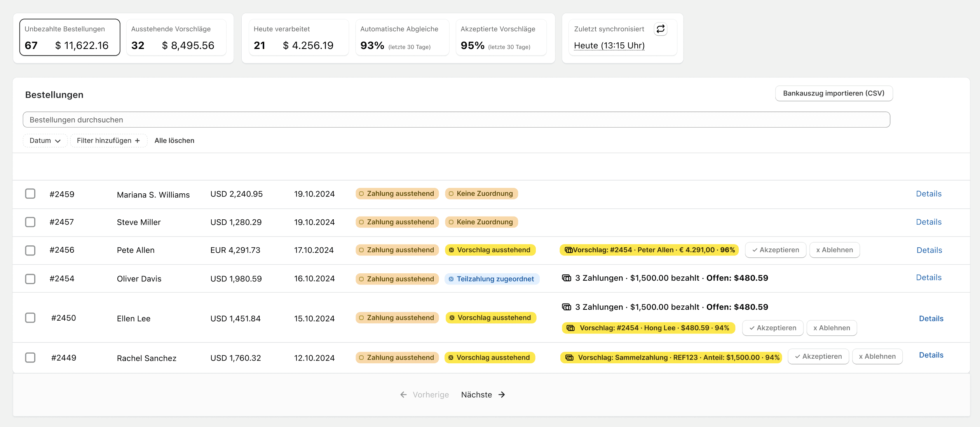Click the Heute (13:15 Uhr) sync time
The height and width of the screenshot is (427, 980).
tap(609, 45)
